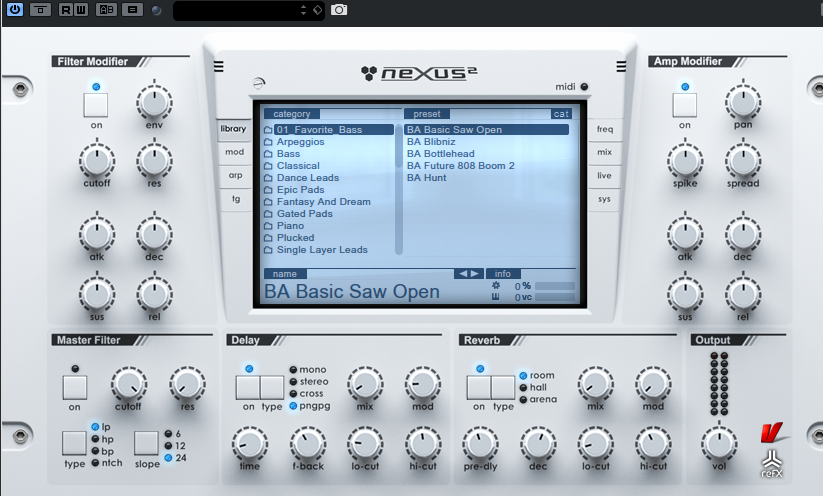
Task: Click the previous/next preset arrows
Action: (469, 273)
